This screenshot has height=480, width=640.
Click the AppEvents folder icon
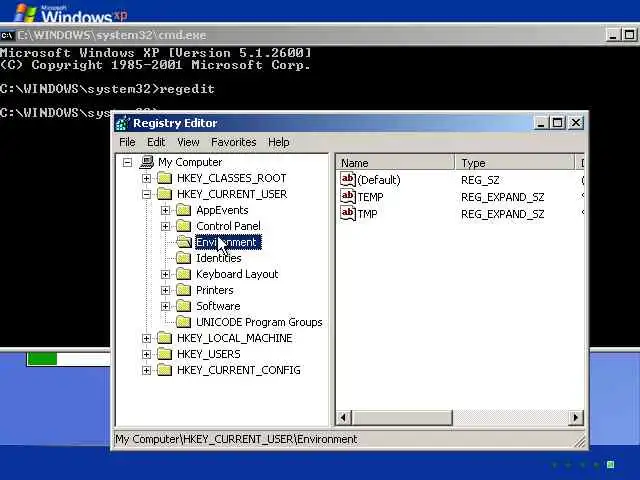point(184,210)
